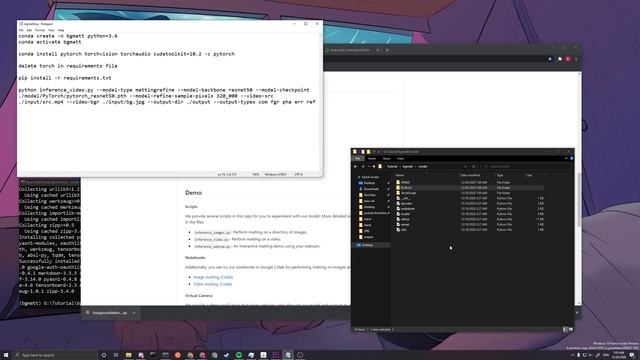Open Spotify from the taskbar

239,355
